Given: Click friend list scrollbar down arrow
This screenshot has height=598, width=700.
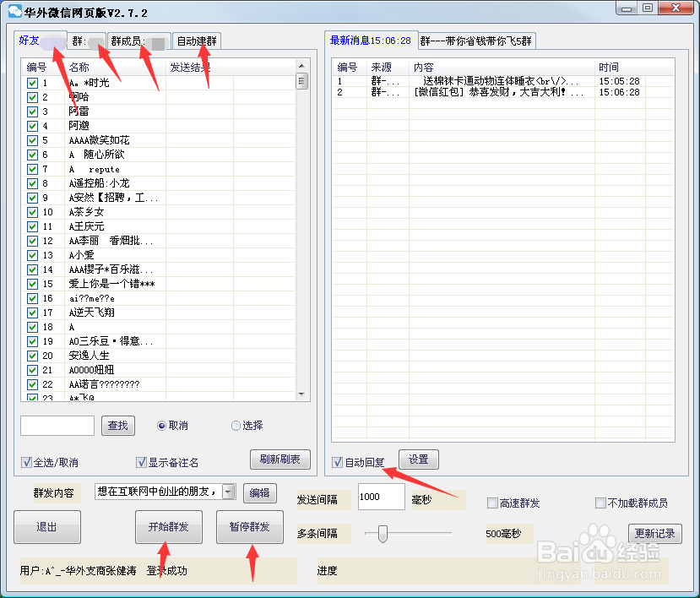Looking at the screenshot, I should (301, 394).
